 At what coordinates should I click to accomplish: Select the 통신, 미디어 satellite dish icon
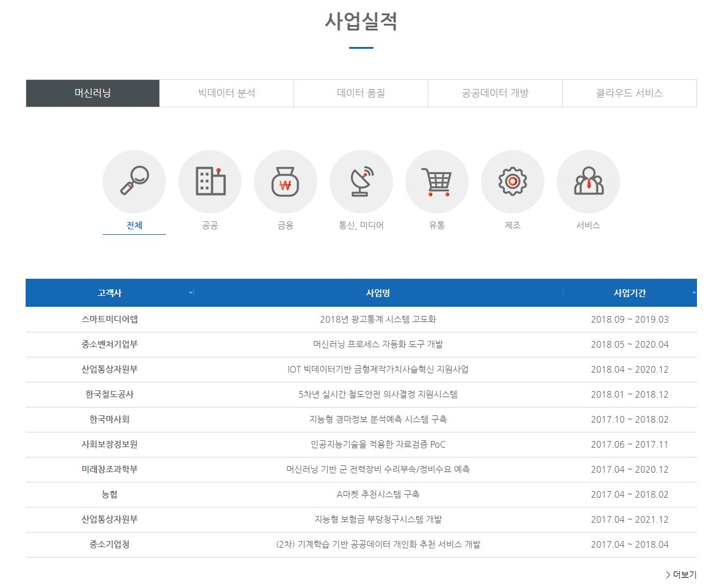tap(361, 181)
